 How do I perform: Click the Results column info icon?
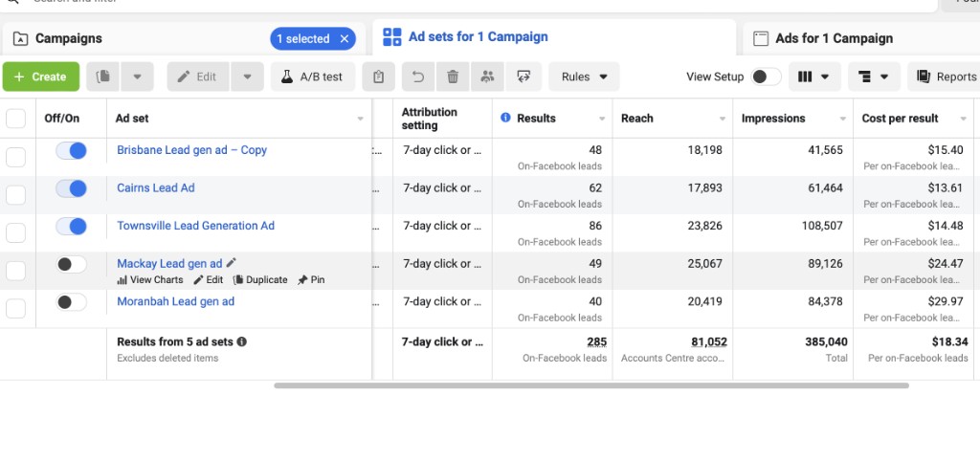505,118
